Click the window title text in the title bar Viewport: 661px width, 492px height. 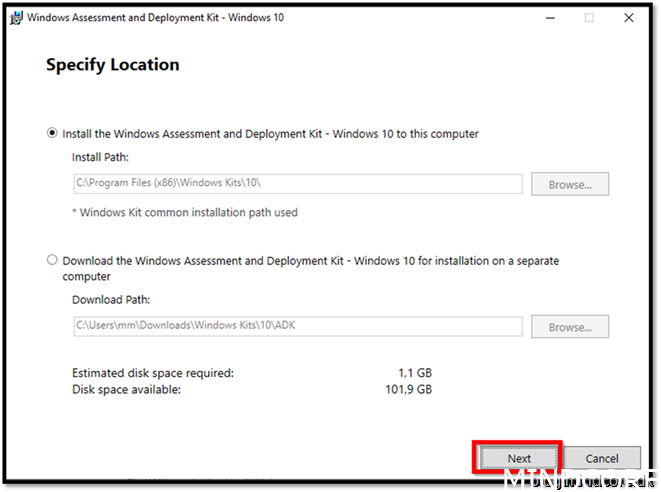click(x=154, y=17)
